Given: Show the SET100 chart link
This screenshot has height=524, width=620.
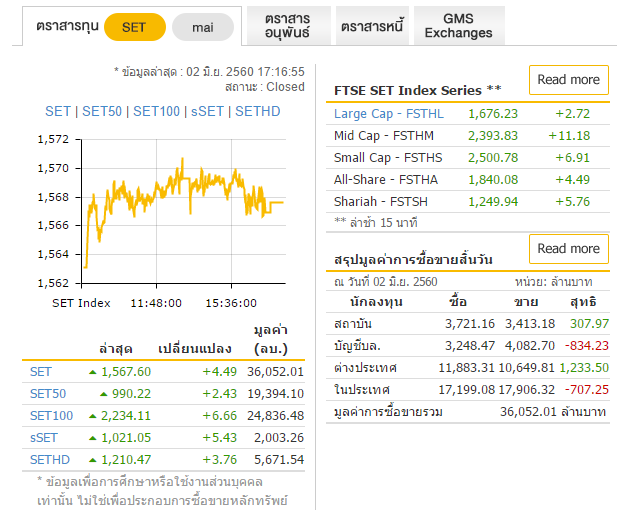Looking at the screenshot, I should [x=156, y=111].
